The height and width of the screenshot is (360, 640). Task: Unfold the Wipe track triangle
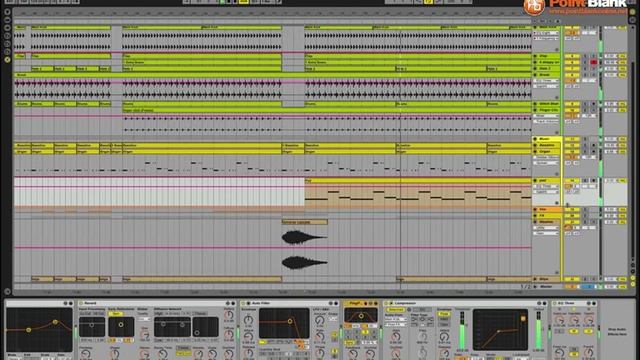click(x=535, y=279)
